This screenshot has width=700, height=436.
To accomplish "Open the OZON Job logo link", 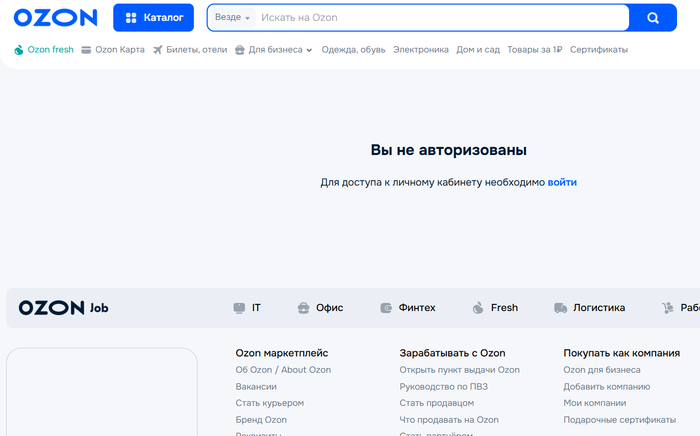I will 63,308.
